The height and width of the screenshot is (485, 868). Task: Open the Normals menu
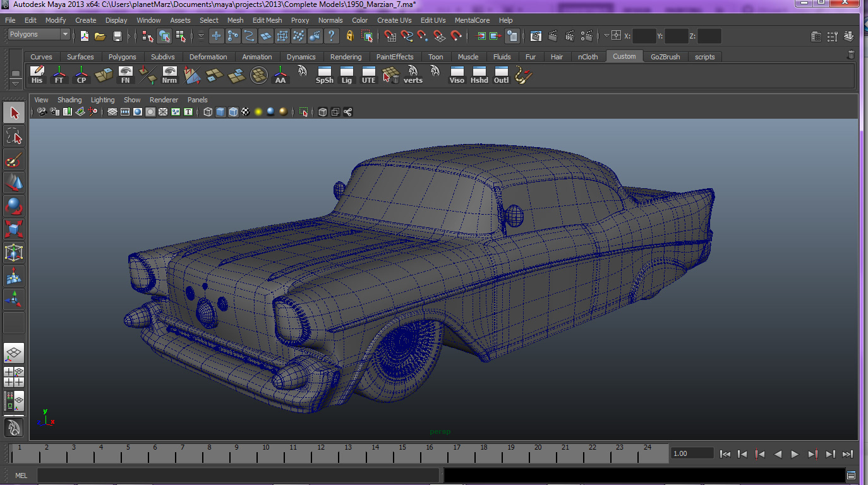pyautogui.click(x=330, y=20)
